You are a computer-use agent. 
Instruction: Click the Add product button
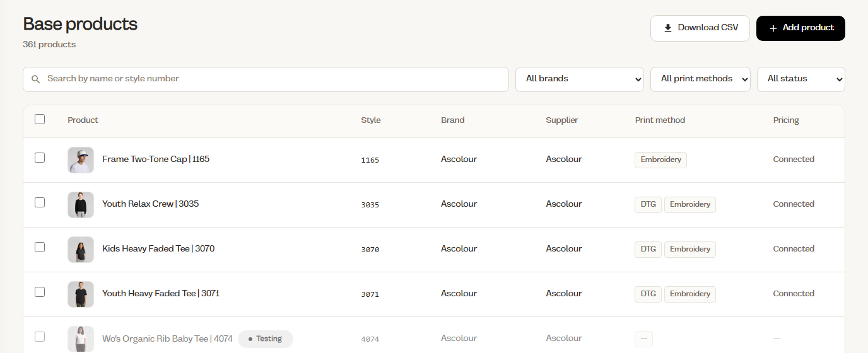coord(801,28)
